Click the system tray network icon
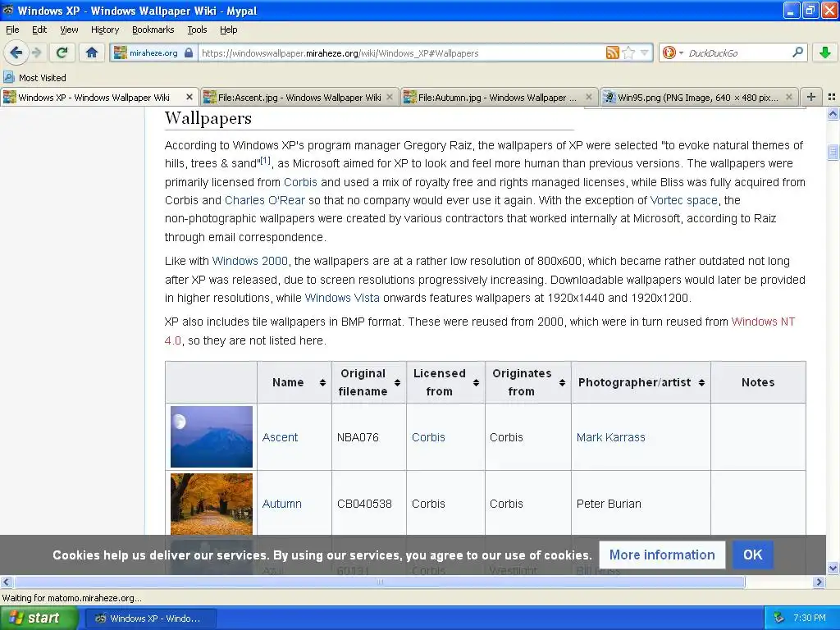 point(779,619)
